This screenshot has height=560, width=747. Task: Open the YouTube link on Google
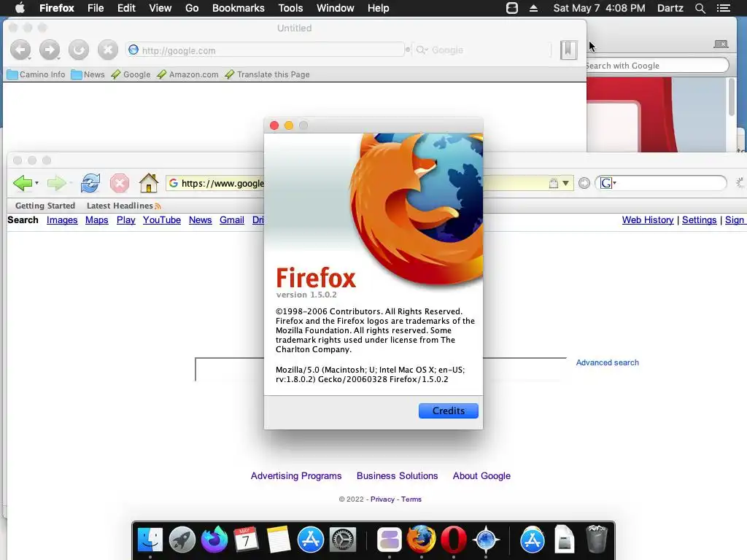click(162, 220)
